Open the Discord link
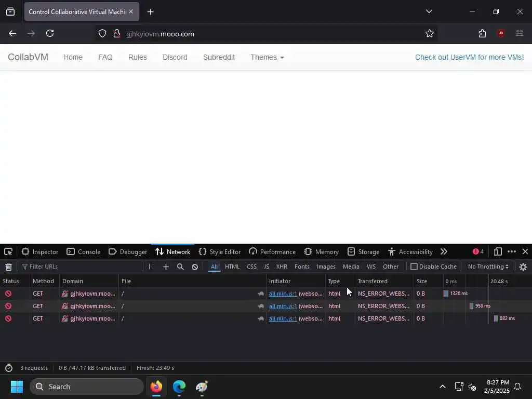 point(175,57)
